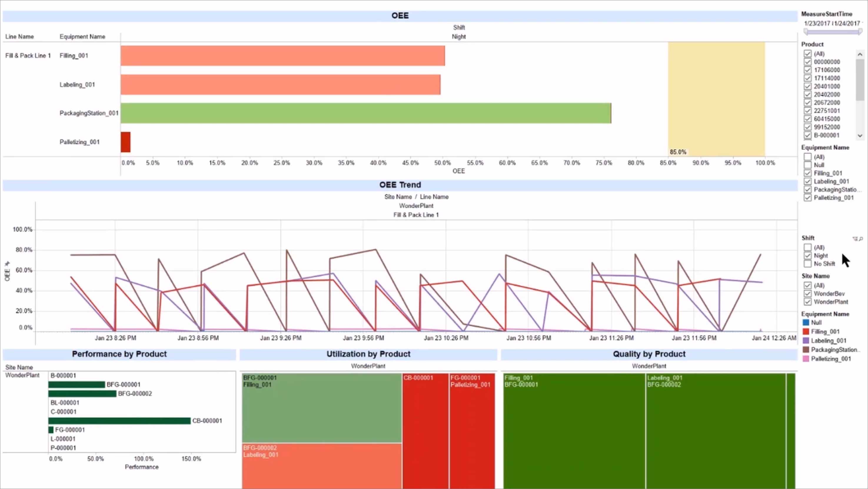Uncheck product 00000000
868x489 pixels.
point(807,62)
